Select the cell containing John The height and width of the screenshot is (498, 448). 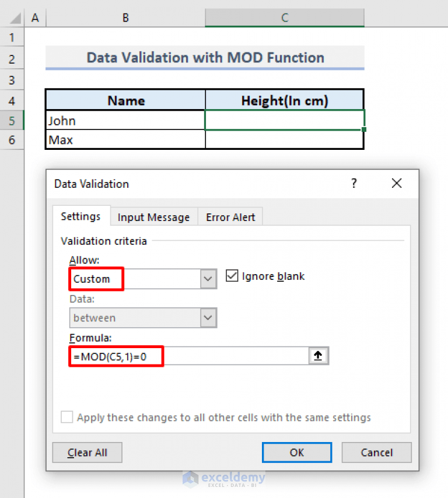(125, 120)
